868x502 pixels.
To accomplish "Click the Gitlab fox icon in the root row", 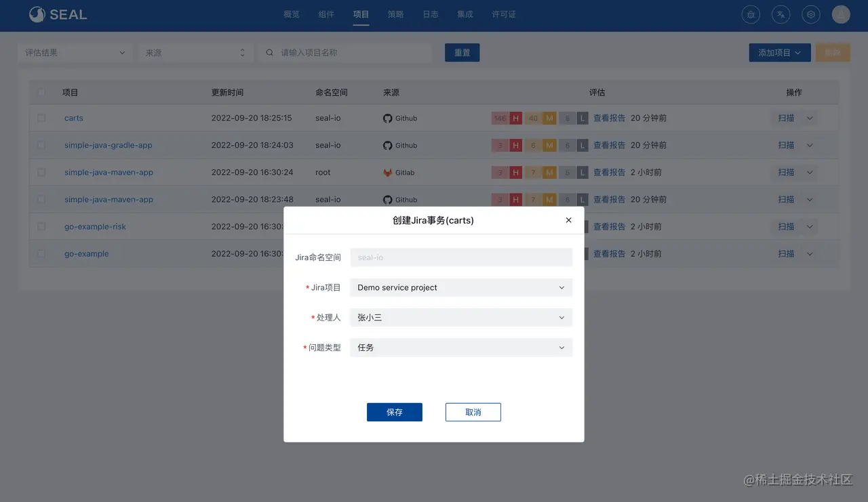I will (x=388, y=172).
